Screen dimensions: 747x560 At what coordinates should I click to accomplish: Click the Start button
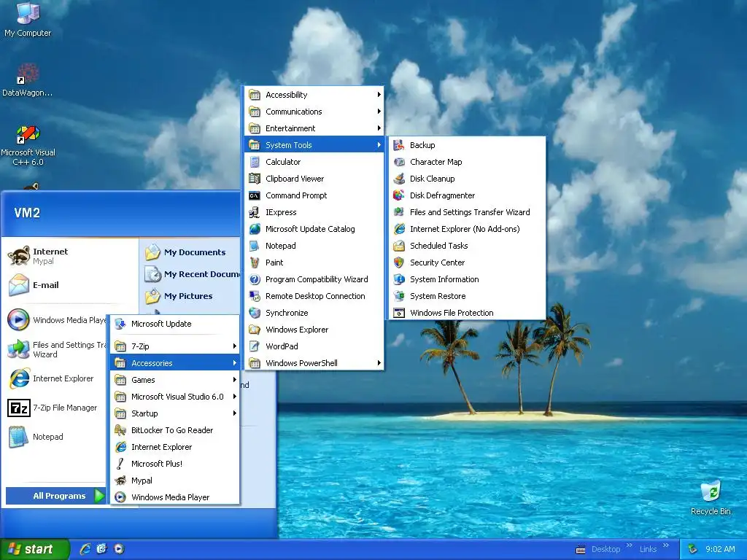[x=34, y=549]
